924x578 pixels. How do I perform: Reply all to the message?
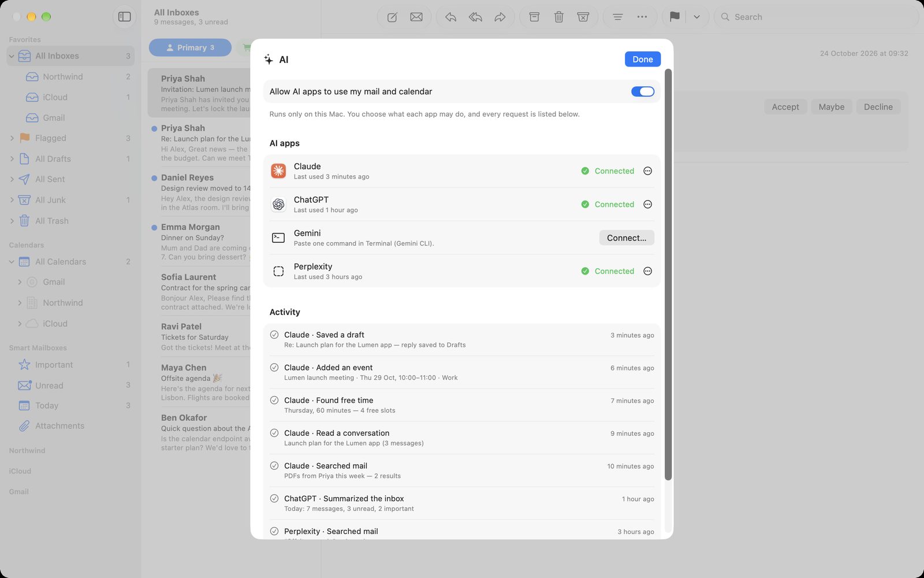tap(475, 17)
